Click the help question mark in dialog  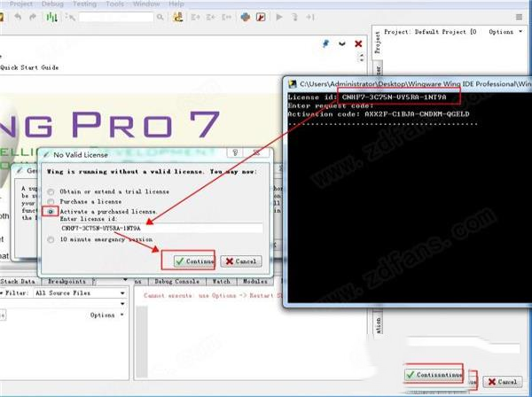pos(235,153)
